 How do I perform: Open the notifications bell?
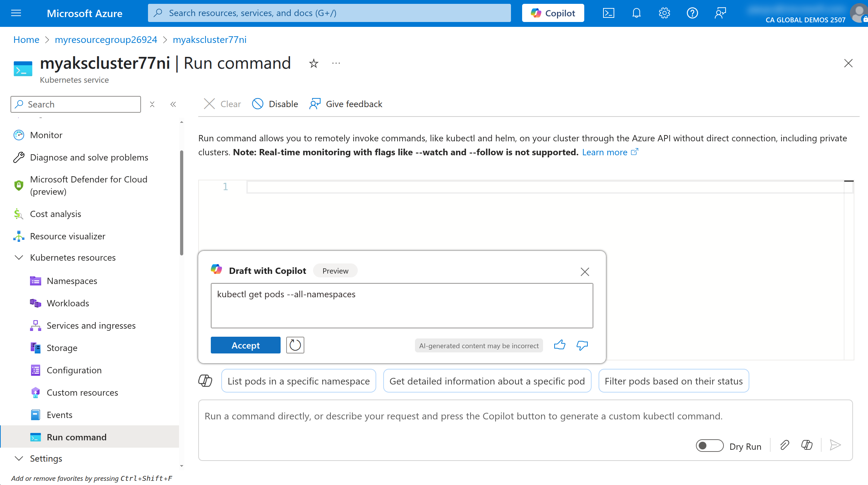coord(636,13)
